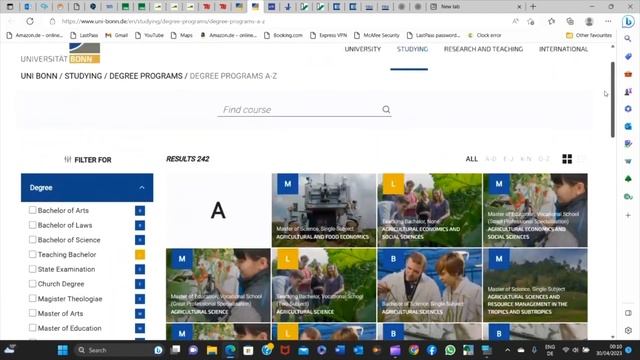
Task: Select the ALL alphabet filter
Action: [x=471, y=159]
